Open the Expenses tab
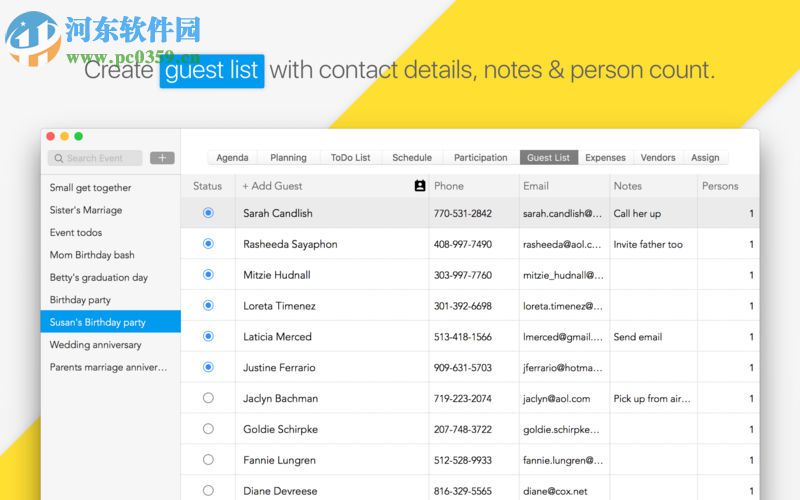The height and width of the screenshot is (500, 800). 605,158
